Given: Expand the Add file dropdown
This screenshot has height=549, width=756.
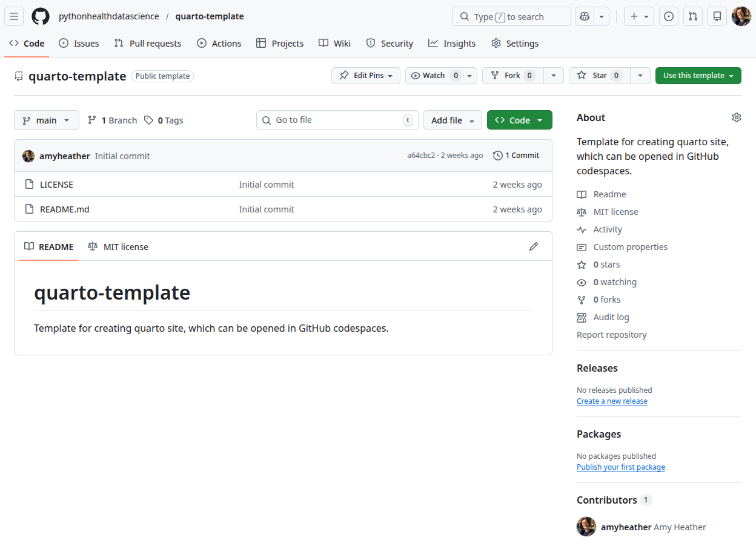Looking at the screenshot, I should 453,120.
